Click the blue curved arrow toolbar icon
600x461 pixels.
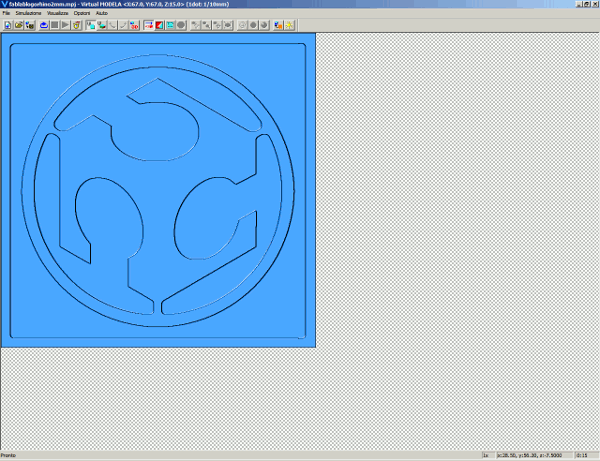[44, 25]
